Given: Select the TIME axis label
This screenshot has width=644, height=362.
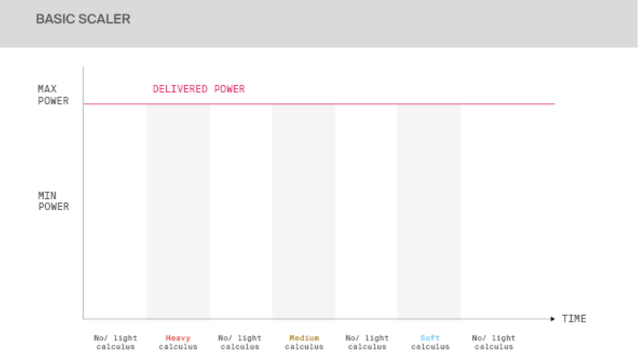Looking at the screenshot, I should [x=574, y=319].
